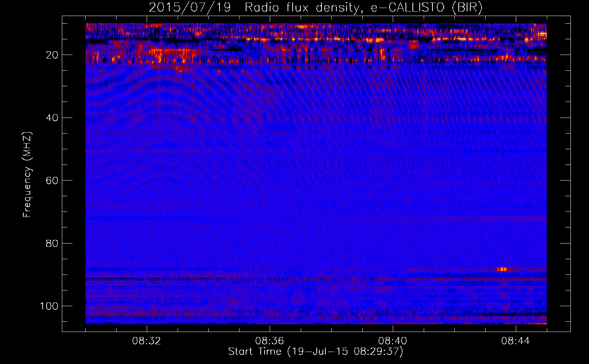Click the 08:44 time axis label

pos(516,341)
